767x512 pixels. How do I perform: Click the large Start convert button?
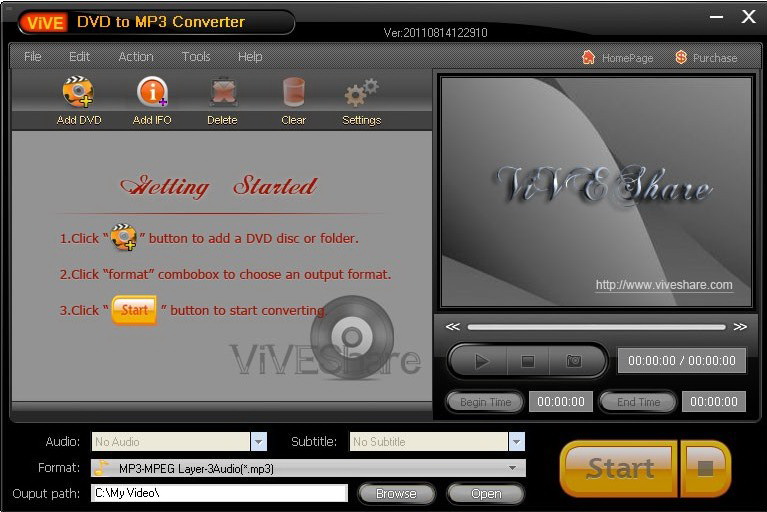[x=619, y=468]
